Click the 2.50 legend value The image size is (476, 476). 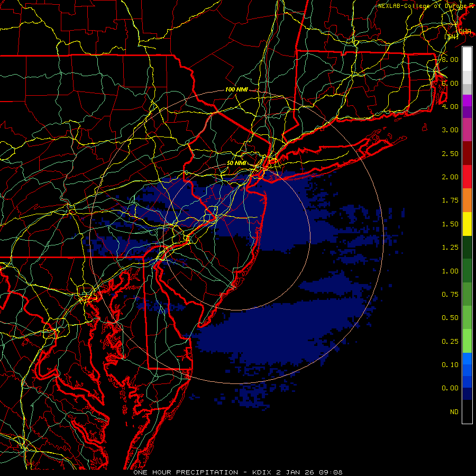(450, 153)
